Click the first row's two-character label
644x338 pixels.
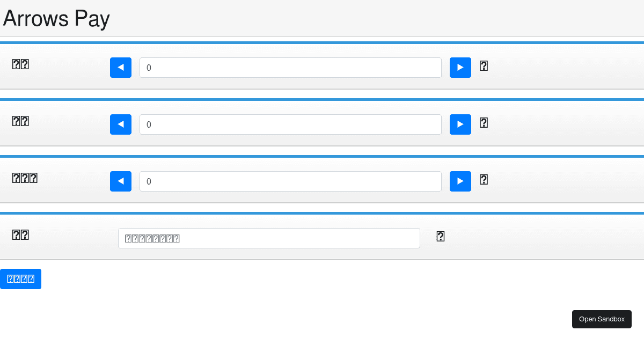20,64
